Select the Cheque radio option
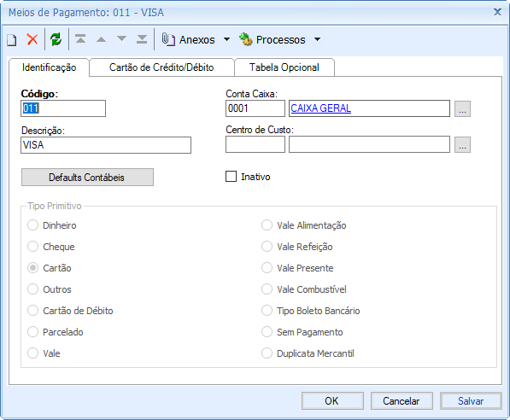 coord(32,247)
